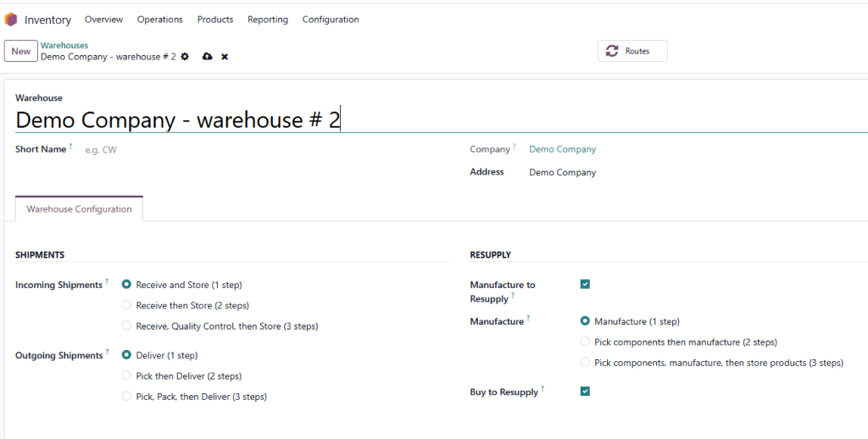Screen dimensions: 868x439
Task: Click help tooltip beside Incoming Shipments
Action: click(x=107, y=282)
